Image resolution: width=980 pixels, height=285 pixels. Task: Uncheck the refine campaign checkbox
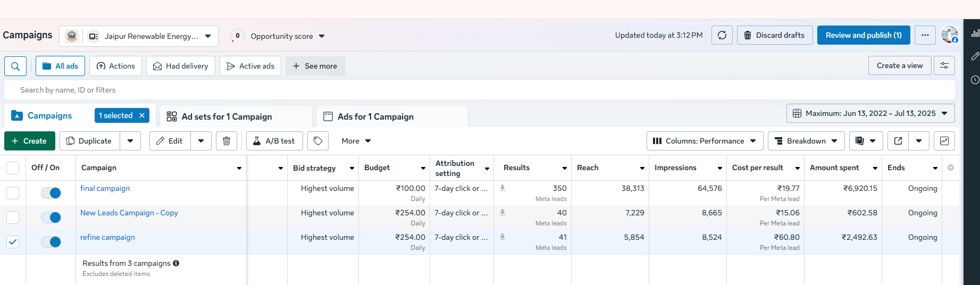pyautogui.click(x=13, y=242)
